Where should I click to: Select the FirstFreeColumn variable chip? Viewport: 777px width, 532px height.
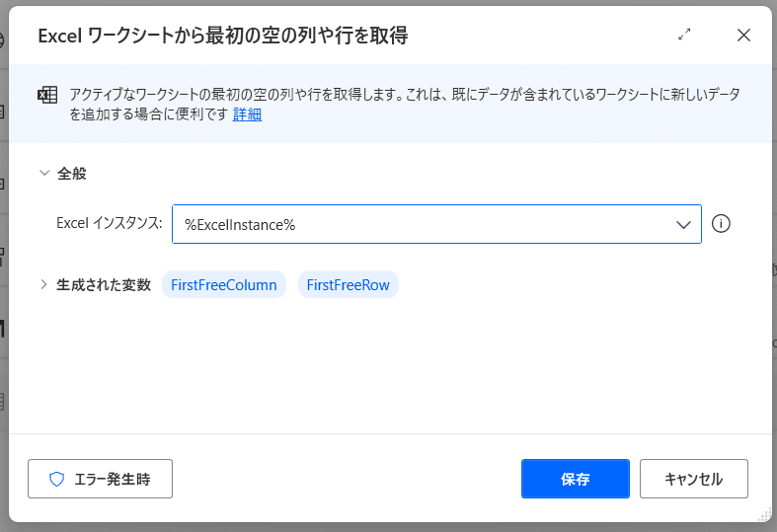(x=224, y=285)
